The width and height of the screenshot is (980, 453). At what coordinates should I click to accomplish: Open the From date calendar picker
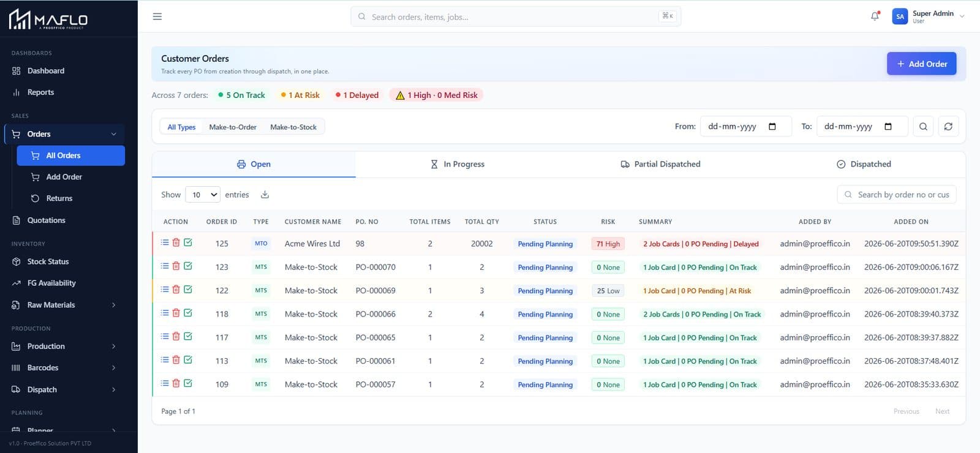click(x=772, y=127)
